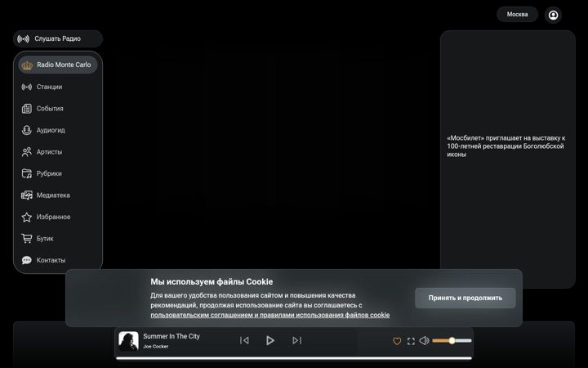The width and height of the screenshot is (588, 368).
Task: Click the Аудиогид microphone icon
Action: point(27,130)
